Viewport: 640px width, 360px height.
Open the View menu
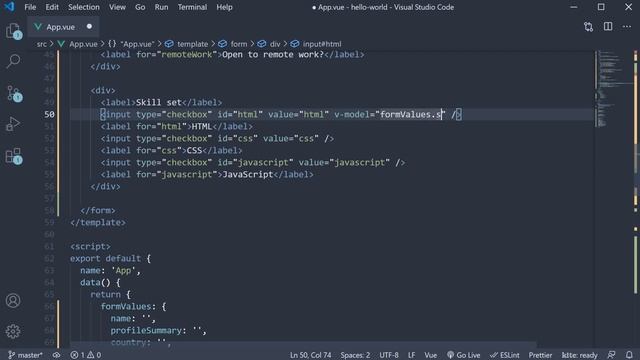click(117, 7)
